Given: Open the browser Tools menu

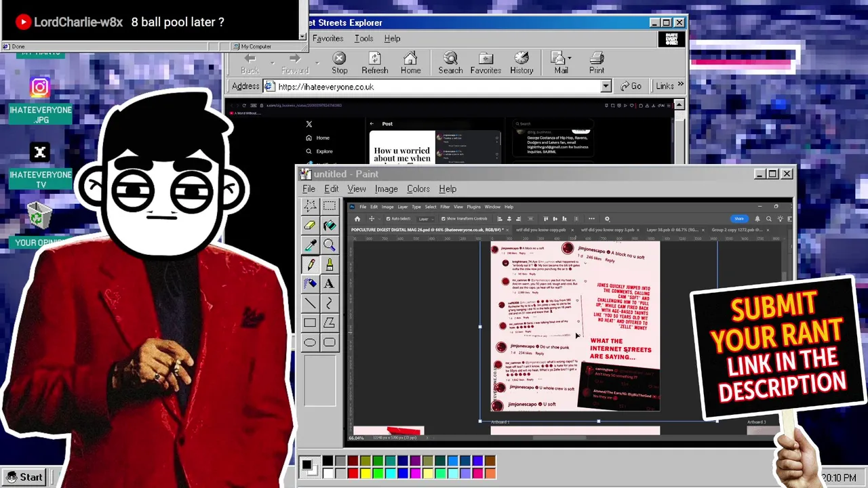Looking at the screenshot, I should click(x=363, y=39).
